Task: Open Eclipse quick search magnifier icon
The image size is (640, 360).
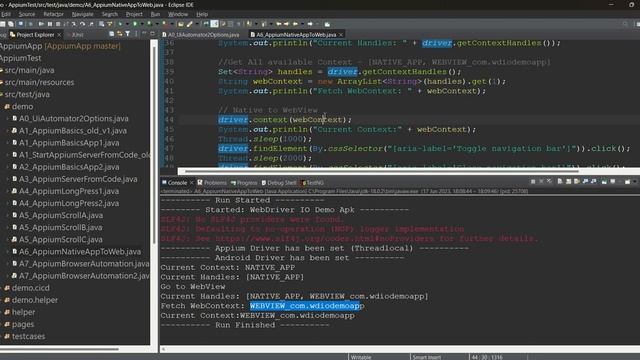Action: click(625, 24)
